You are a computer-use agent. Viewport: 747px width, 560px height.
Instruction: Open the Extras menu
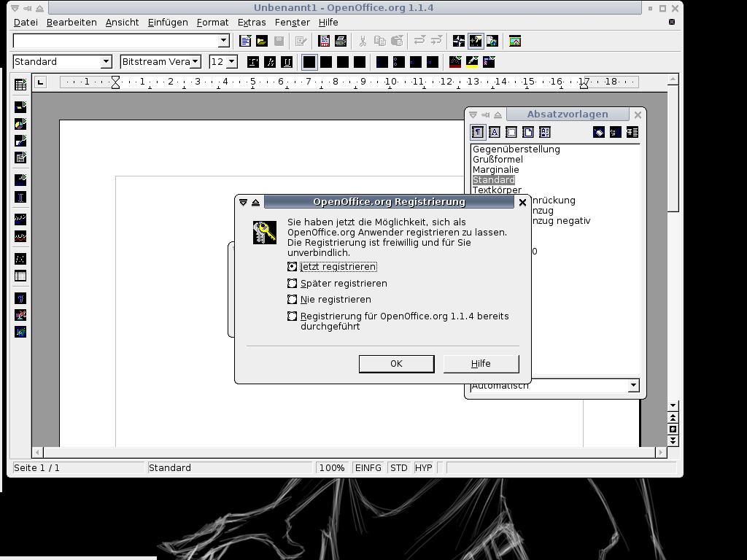[252, 23]
